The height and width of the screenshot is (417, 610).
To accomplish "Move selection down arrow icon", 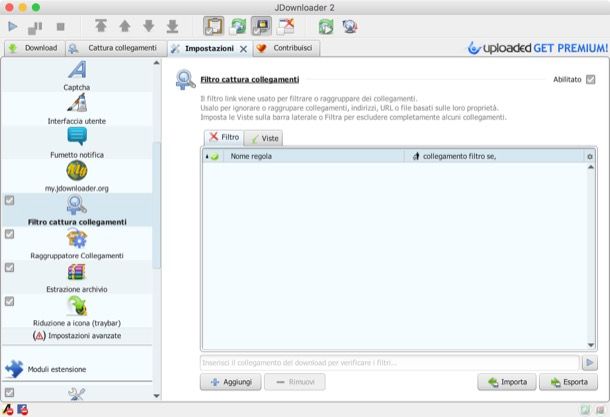I will [x=149, y=26].
